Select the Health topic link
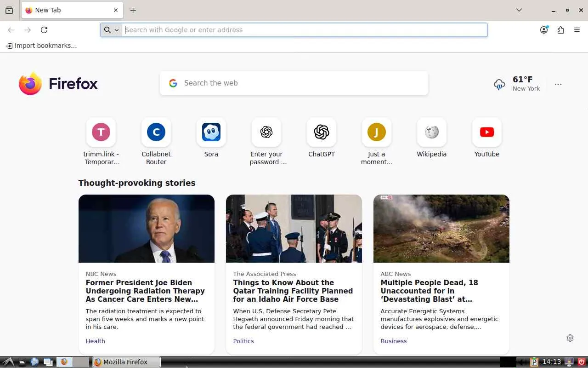Image resolution: width=588 pixels, height=368 pixels. [96, 341]
